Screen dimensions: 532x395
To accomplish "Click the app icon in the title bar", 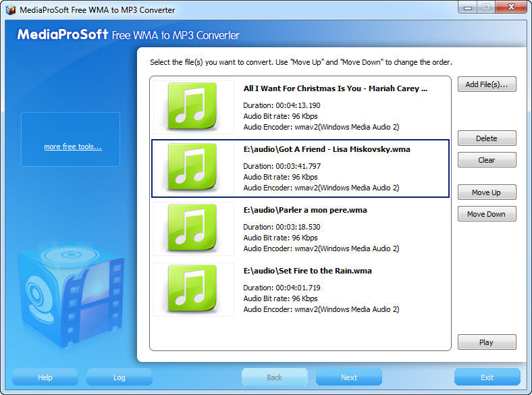I will 11,9.
